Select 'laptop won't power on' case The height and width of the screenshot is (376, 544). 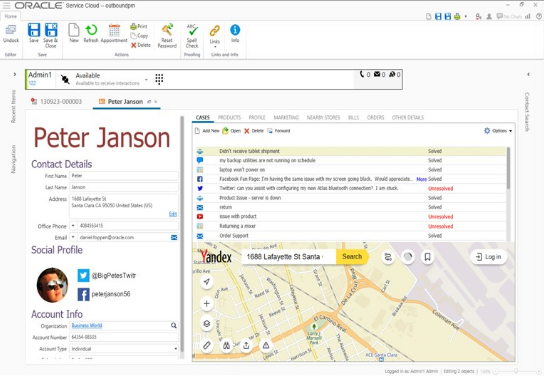click(x=350, y=170)
